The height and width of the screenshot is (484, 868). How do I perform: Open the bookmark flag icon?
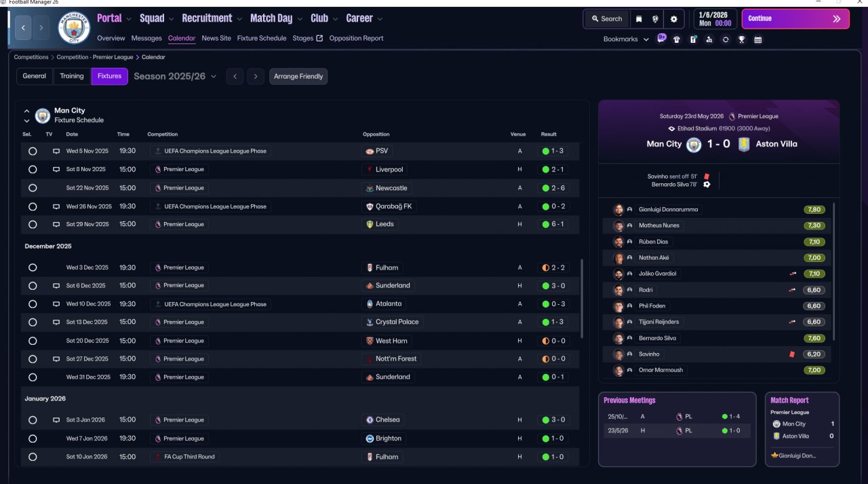pos(638,19)
